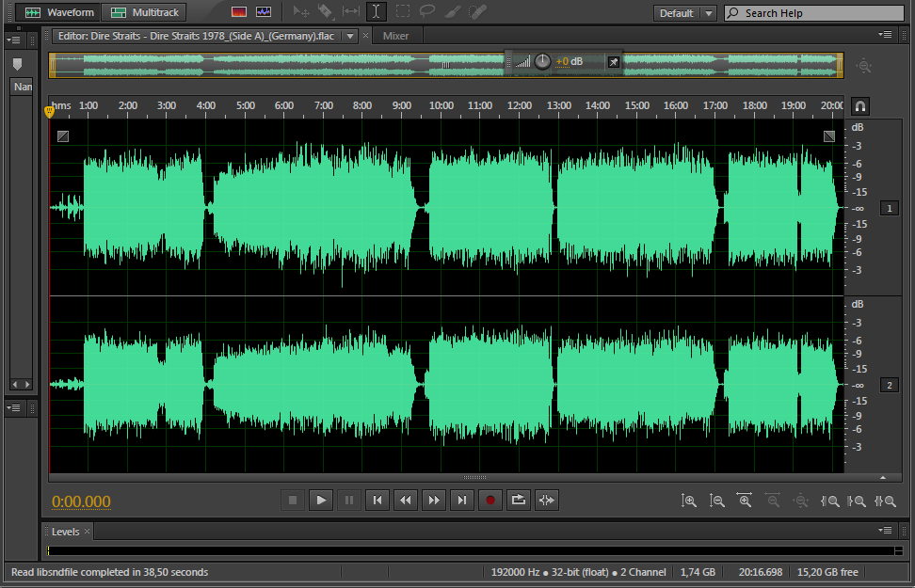The image size is (915, 588).
Task: Click the Search Help field
Action: coord(814,13)
